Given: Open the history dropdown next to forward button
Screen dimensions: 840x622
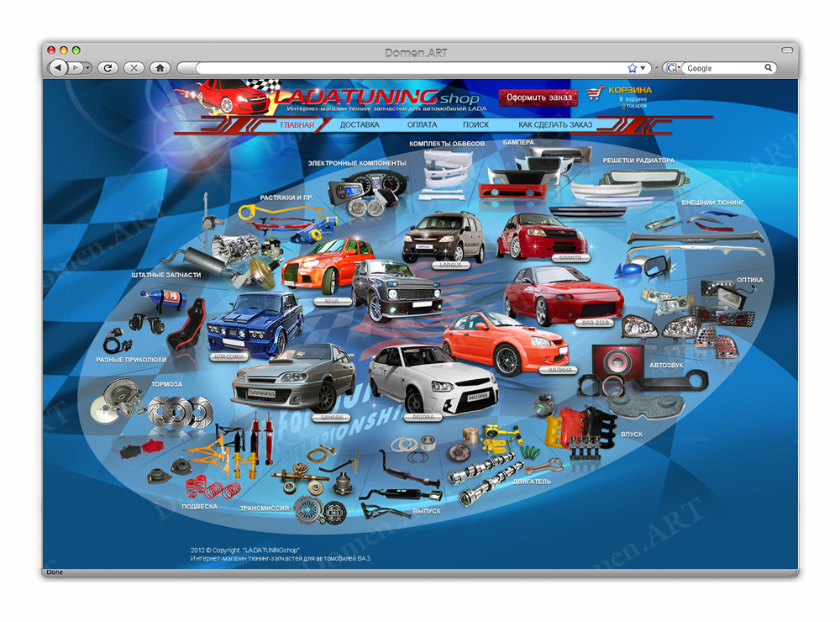Looking at the screenshot, I should (87, 67).
